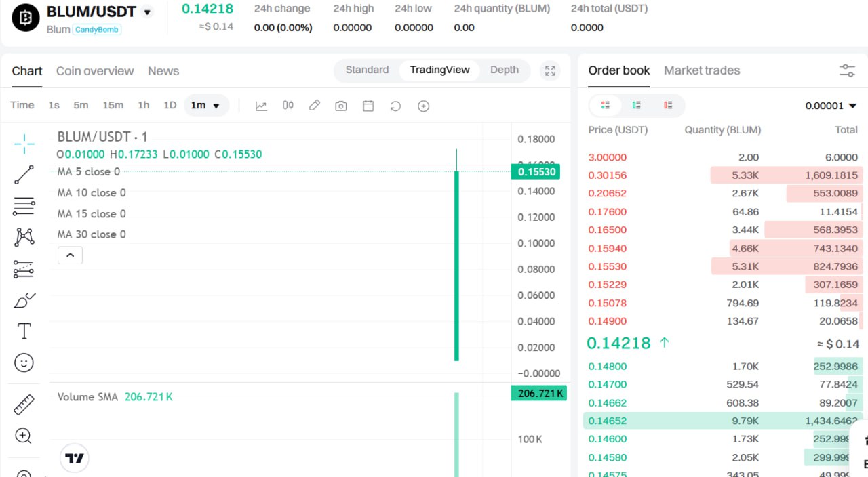Click the 206.721K volume label
This screenshot has width=868, height=477.
(x=538, y=393)
